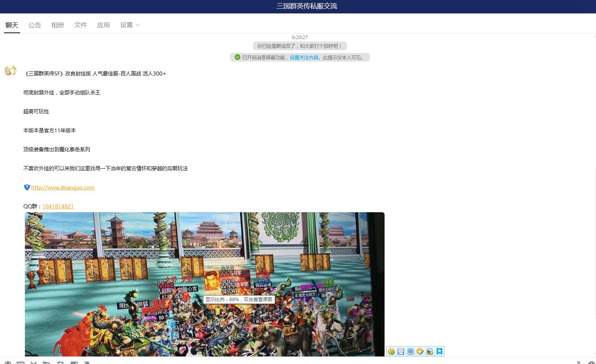Click the 超高可玩性 message line
This screenshot has width=596, height=364.
(36, 111)
